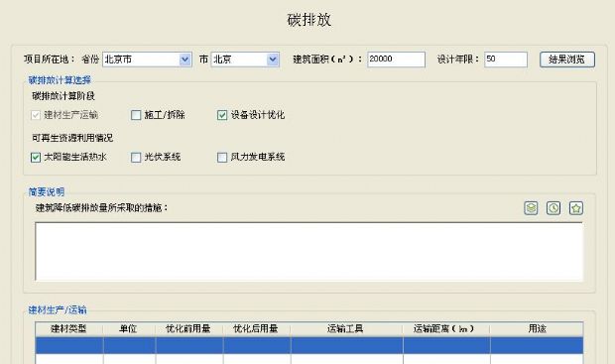Click 设计年限 input field with 50
This screenshot has height=364, width=615.
pyautogui.click(x=506, y=60)
